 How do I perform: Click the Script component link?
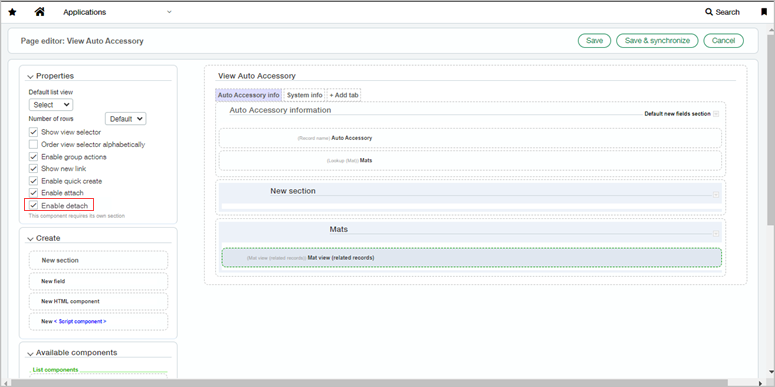tap(80, 321)
